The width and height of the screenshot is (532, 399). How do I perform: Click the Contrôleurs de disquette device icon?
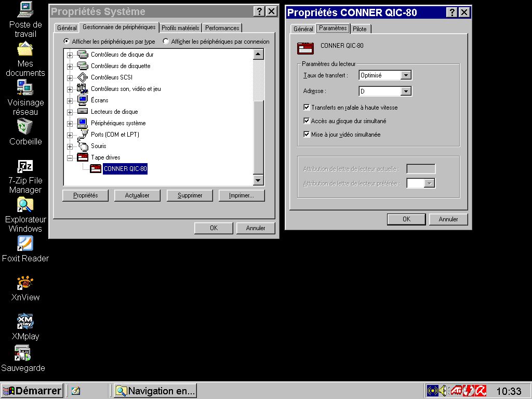[x=83, y=66]
